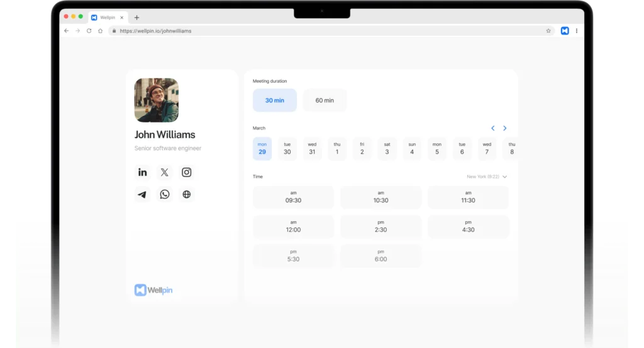
Task: Click the X (Twitter) social icon
Action: (164, 172)
